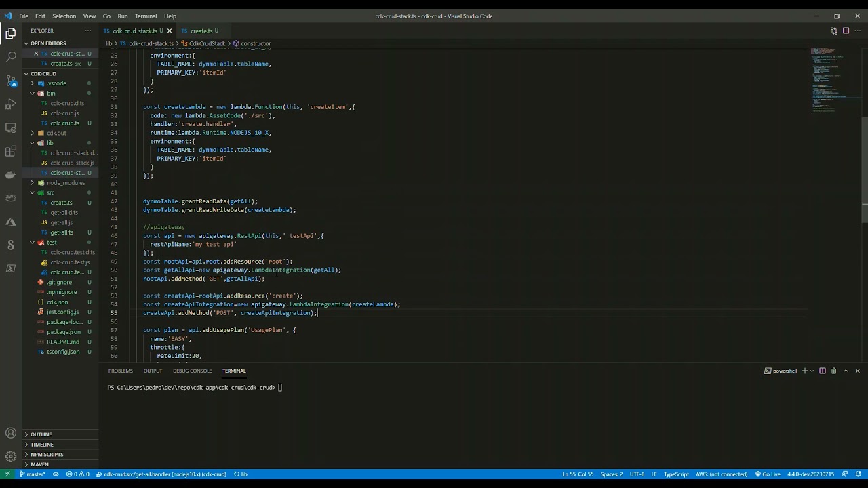Change language mode TypeScript in status bar
This screenshot has height=488, width=868.
(x=676, y=474)
